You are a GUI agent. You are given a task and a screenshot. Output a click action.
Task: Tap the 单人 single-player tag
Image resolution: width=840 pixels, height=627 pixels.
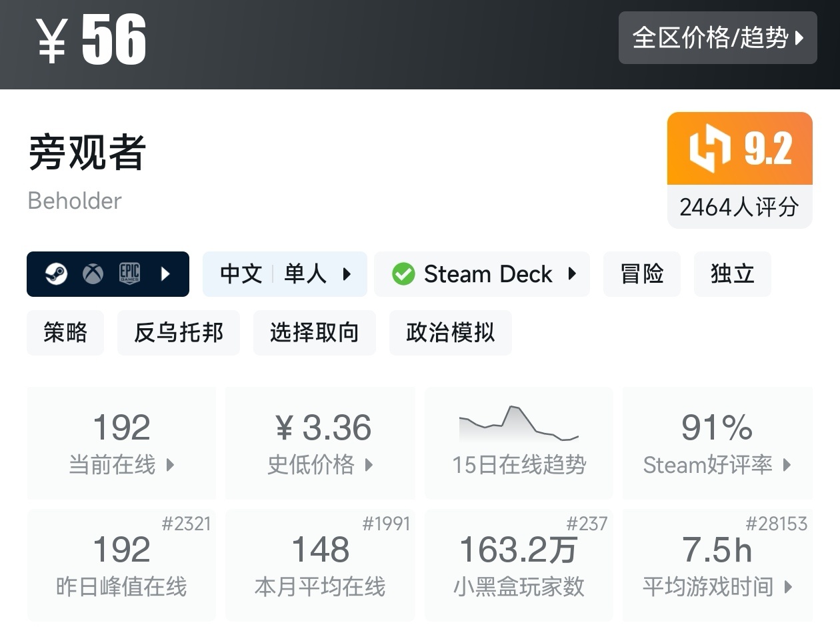[305, 274]
